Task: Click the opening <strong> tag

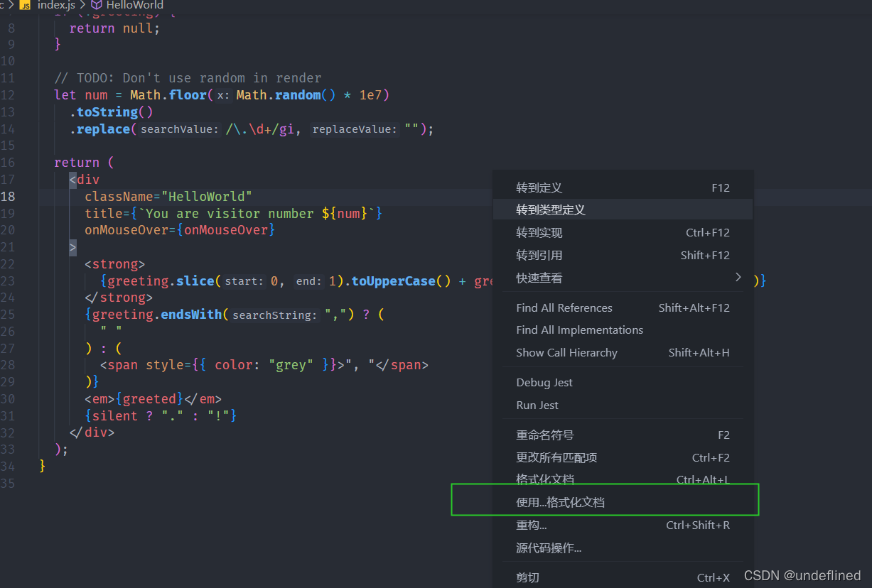Action: pos(114,263)
